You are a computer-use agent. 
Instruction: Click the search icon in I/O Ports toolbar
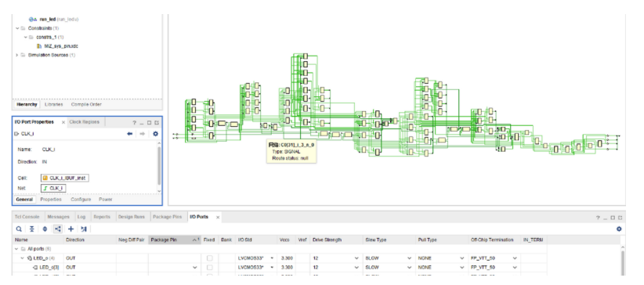click(x=19, y=229)
